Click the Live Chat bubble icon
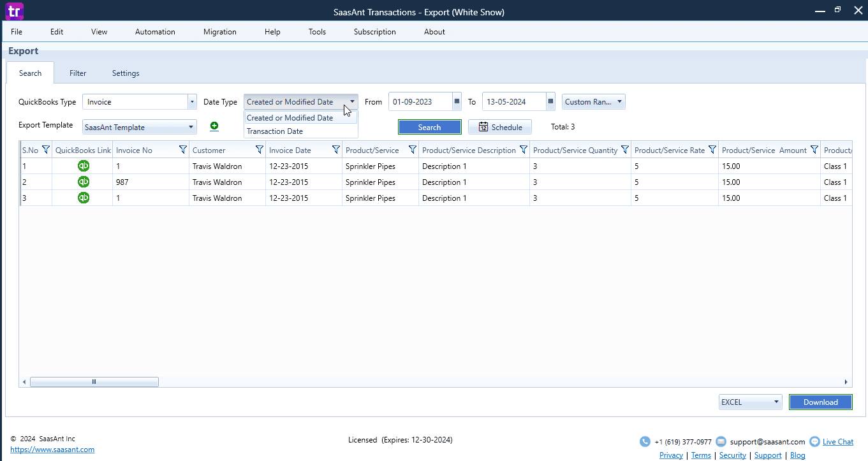 [814, 441]
